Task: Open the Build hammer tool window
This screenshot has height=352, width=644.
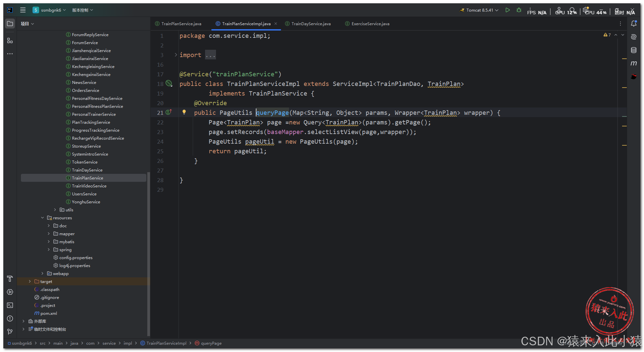Action: [10, 279]
